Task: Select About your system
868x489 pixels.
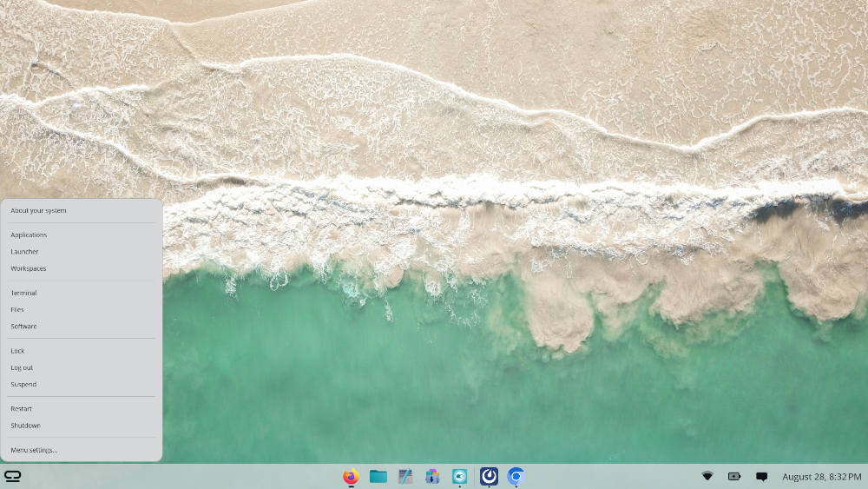Action: point(38,210)
